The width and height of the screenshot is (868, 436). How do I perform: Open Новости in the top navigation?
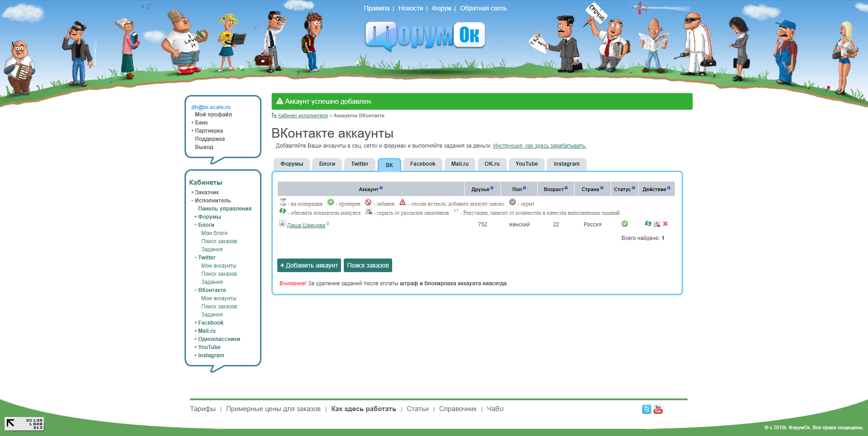pos(411,8)
